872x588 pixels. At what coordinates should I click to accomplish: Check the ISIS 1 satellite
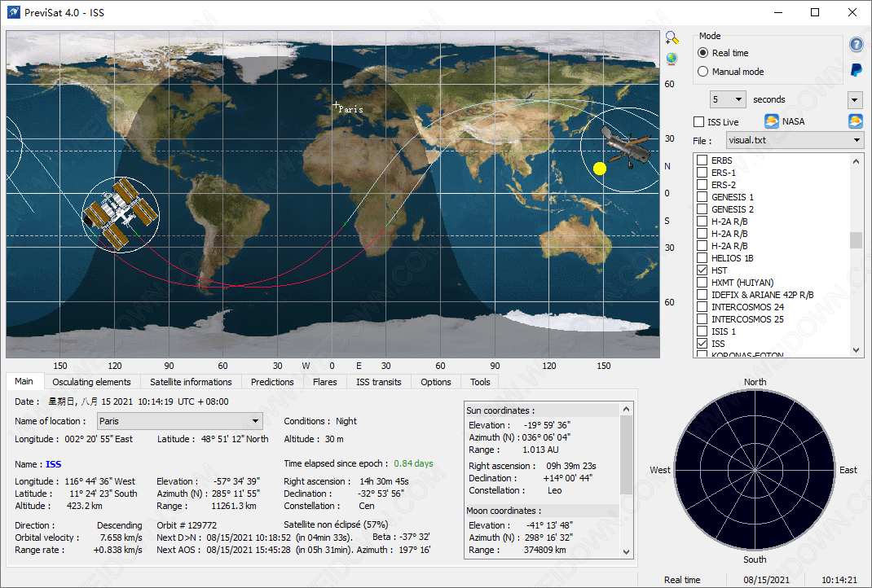[x=702, y=331]
